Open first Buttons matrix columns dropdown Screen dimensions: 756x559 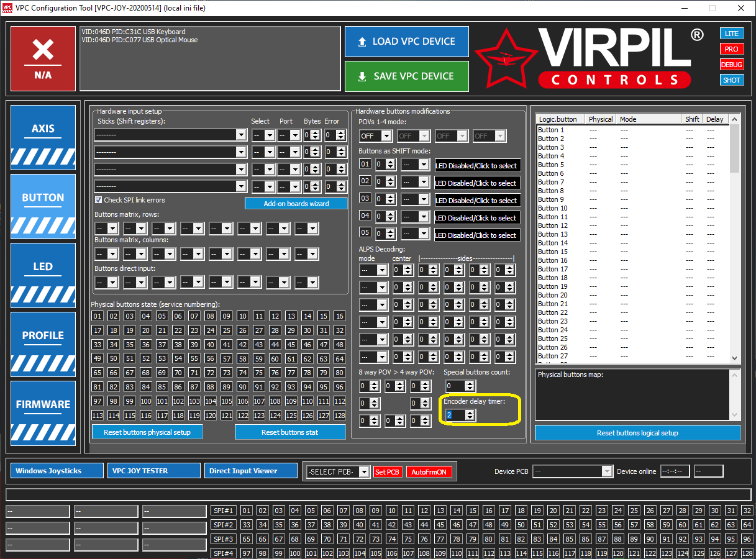pyautogui.click(x=106, y=254)
